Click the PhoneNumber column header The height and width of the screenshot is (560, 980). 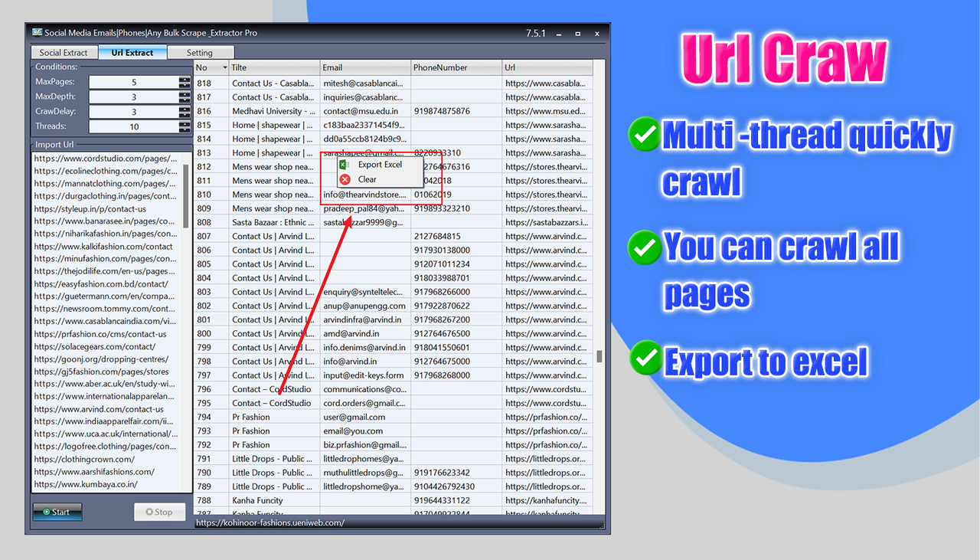pos(456,67)
